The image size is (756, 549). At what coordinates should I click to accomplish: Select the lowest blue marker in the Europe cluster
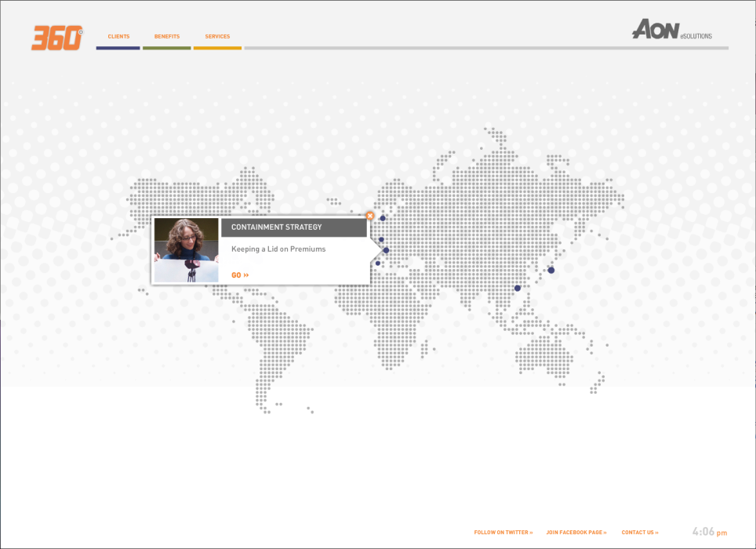pyautogui.click(x=378, y=264)
